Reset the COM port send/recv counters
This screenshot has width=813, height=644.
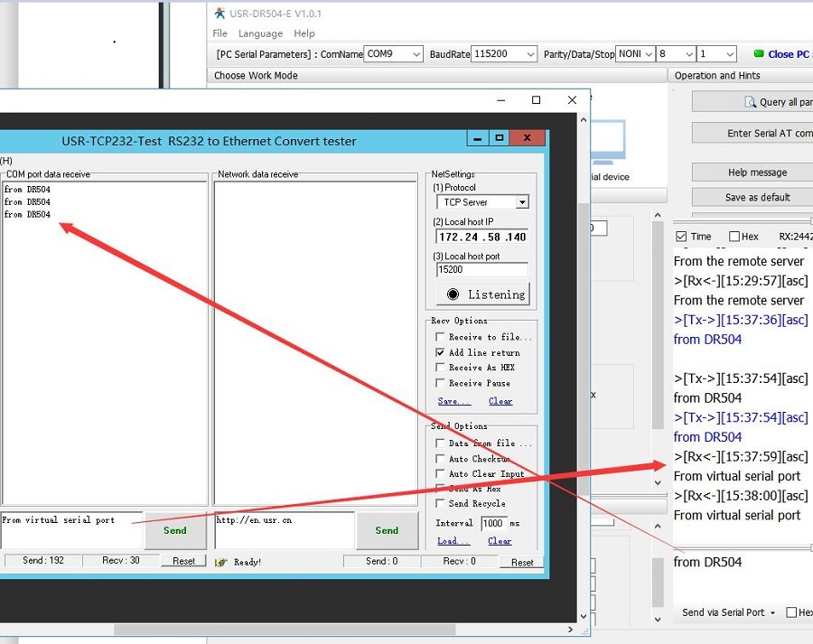pyautogui.click(x=183, y=561)
